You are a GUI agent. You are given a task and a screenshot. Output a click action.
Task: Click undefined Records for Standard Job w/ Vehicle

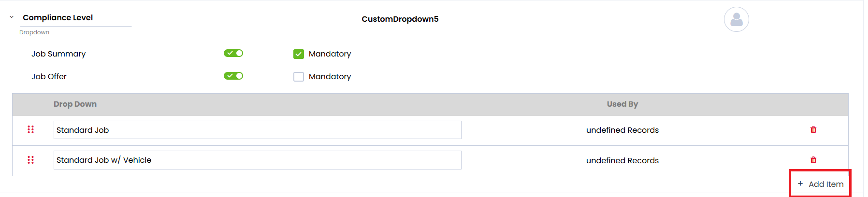click(x=622, y=160)
